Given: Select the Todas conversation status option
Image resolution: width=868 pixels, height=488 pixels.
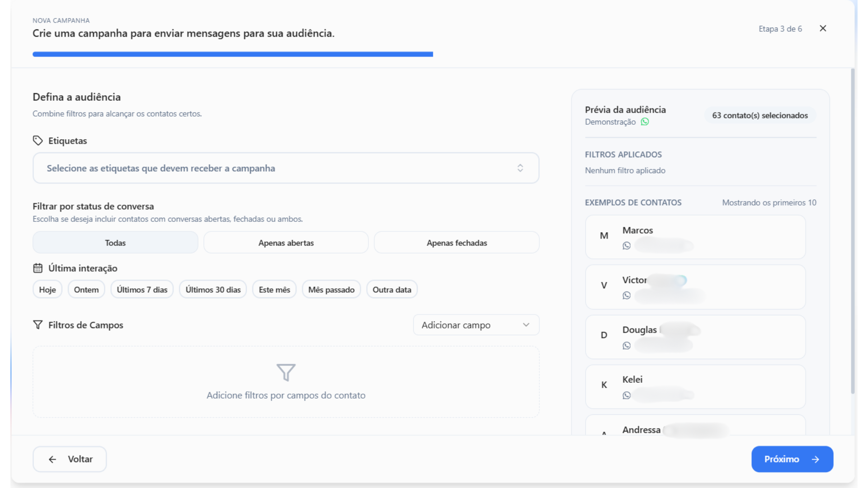Looking at the screenshot, I should (x=115, y=243).
